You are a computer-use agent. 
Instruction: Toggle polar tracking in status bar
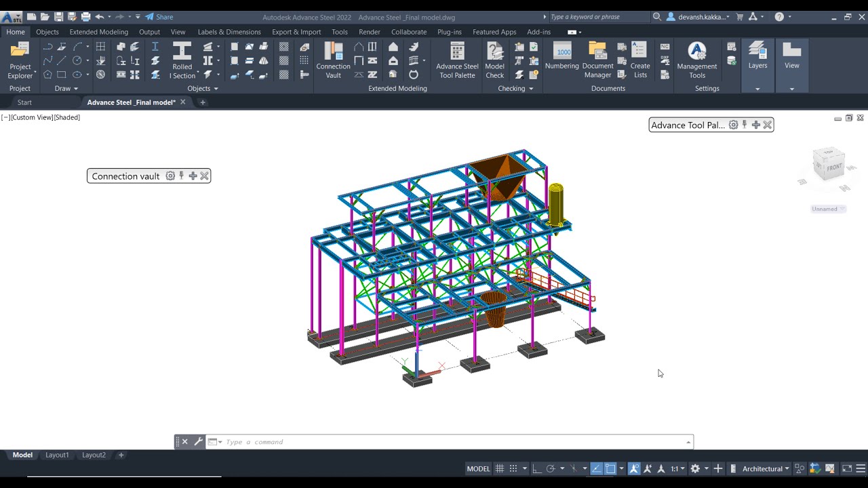[x=551, y=468]
